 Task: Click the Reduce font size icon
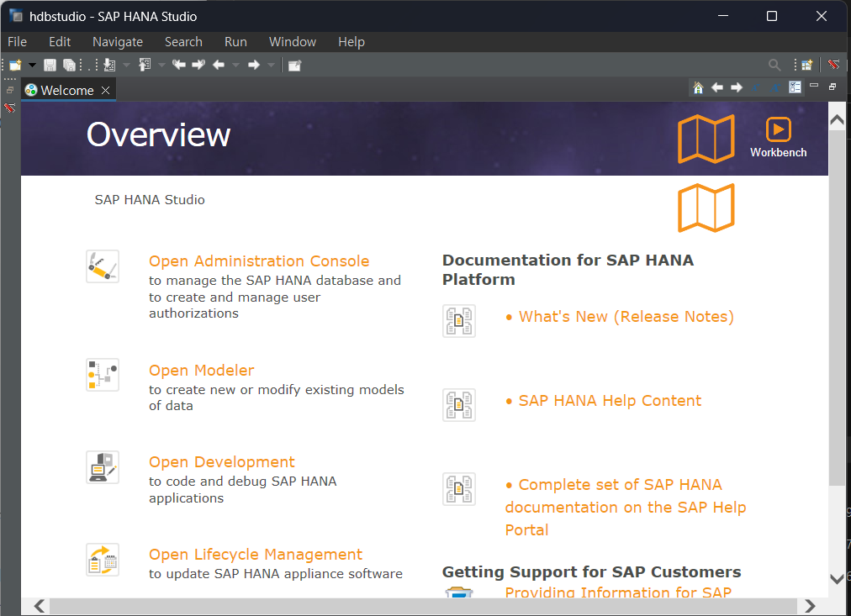point(756,87)
